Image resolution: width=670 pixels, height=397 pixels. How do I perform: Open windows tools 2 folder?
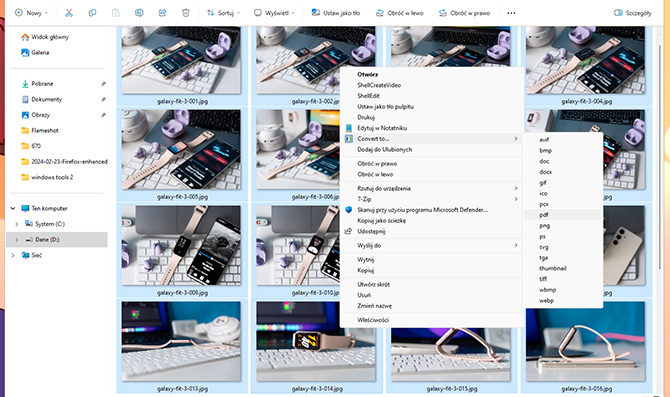coord(47,177)
